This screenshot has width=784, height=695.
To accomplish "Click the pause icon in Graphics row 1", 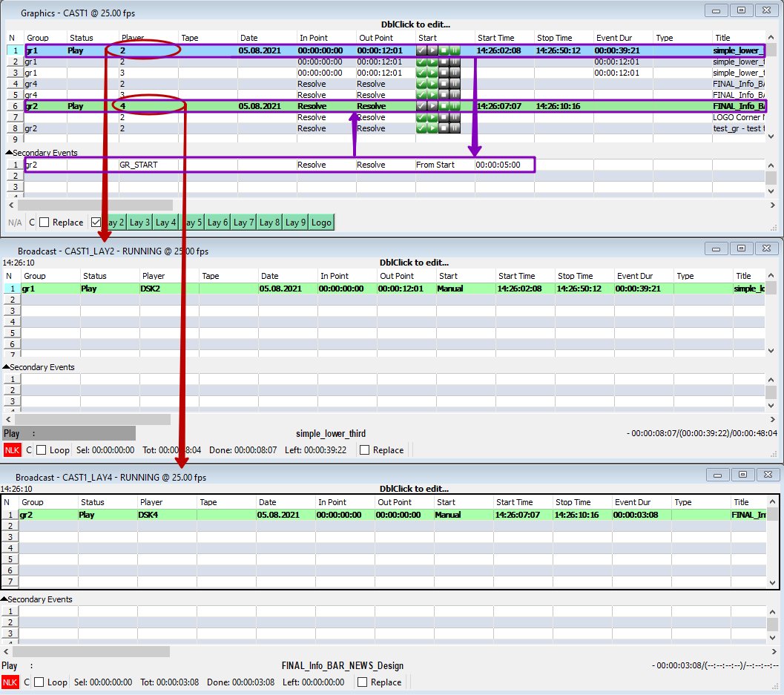I will [x=455, y=50].
